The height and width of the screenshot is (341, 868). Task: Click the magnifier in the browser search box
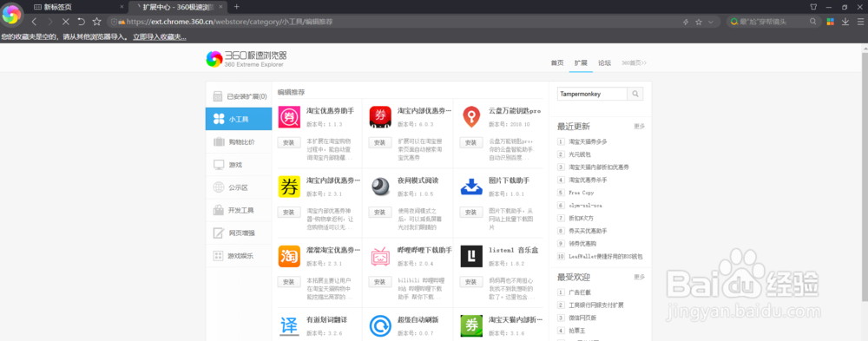point(812,22)
